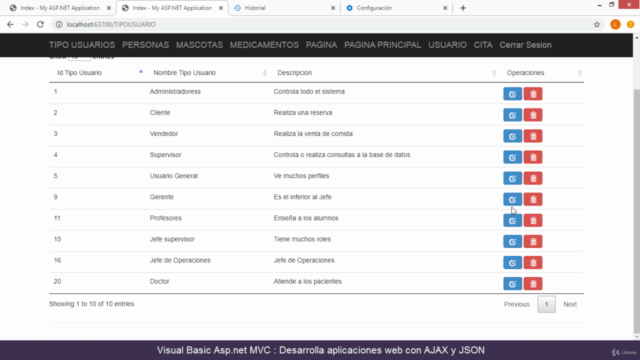Open MASCOTAS menu item
The height and width of the screenshot is (360, 640).
click(200, 45)
